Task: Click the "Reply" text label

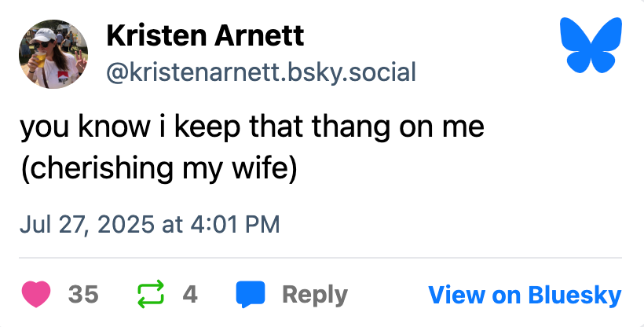Action: coord(314,295)
